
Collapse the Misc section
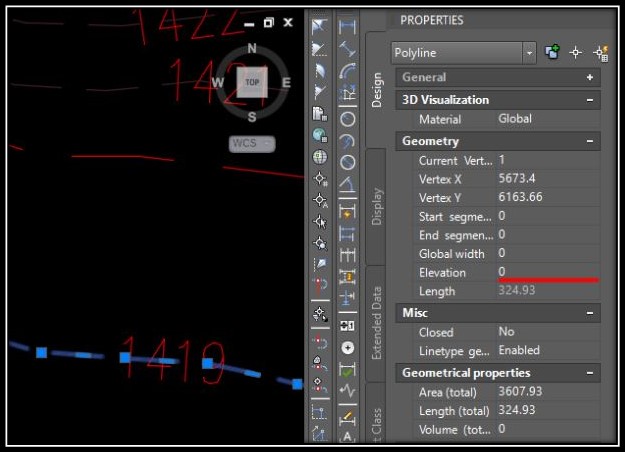click(x=590, y=313)
